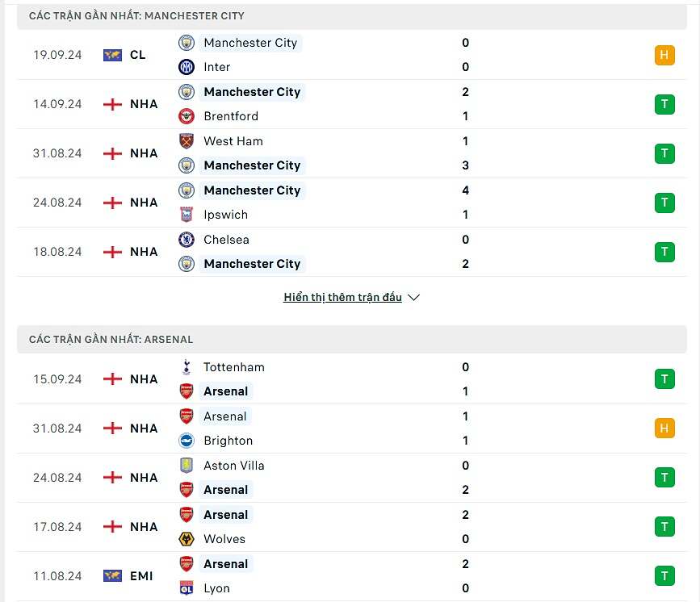The height and width of the screenshot is (602, 700).
Task: Select Arsenal team name in Tottenham match
Action: tap(225, 391)
